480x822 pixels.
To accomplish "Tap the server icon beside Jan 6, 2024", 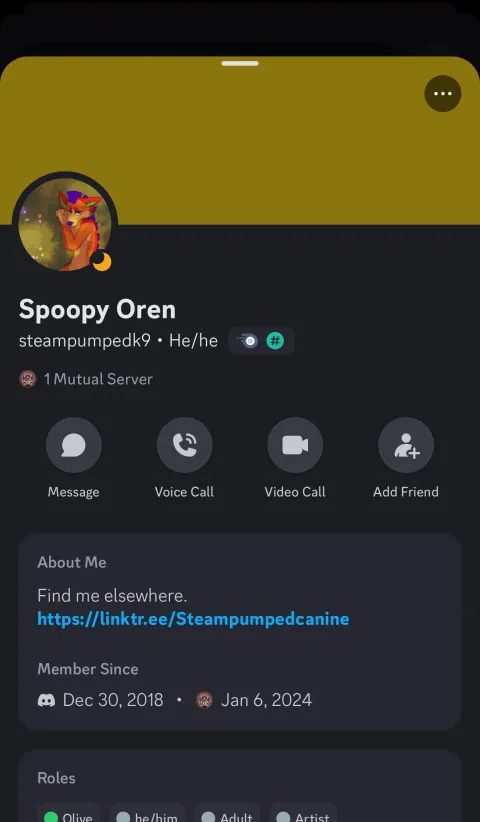I will click(x=204, y=700).
